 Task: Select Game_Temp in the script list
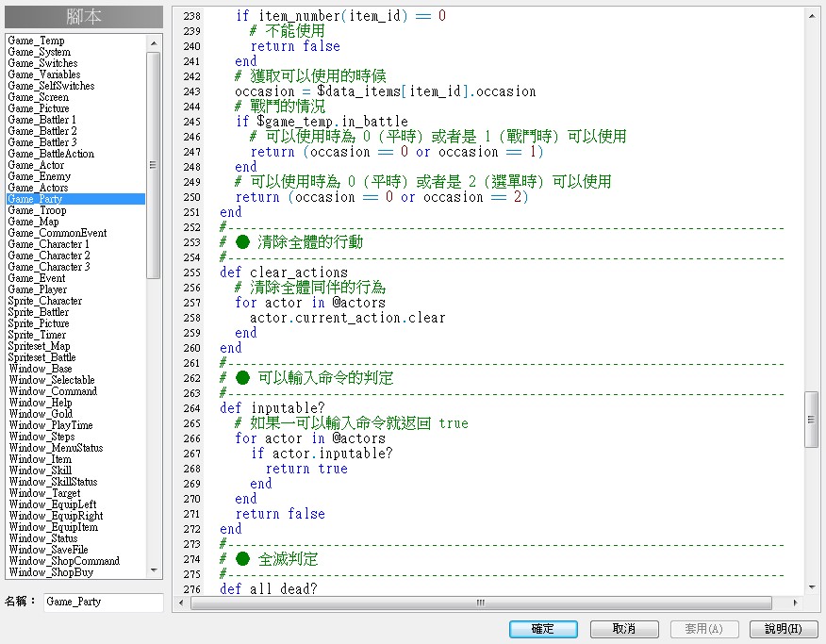37,41
